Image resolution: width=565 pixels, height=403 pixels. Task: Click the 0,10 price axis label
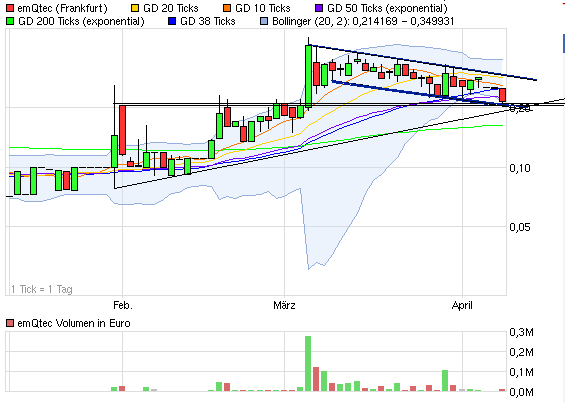click(520, 168)
